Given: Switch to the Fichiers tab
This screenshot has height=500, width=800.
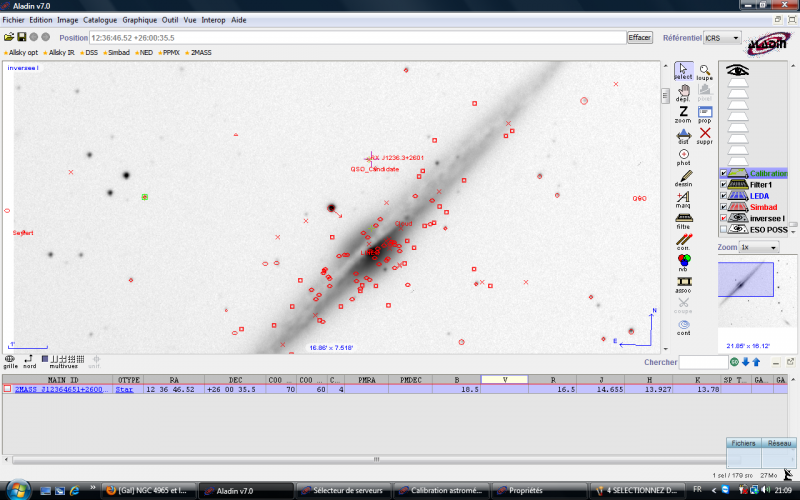Looking at the screenshot, I should [743, 443].
